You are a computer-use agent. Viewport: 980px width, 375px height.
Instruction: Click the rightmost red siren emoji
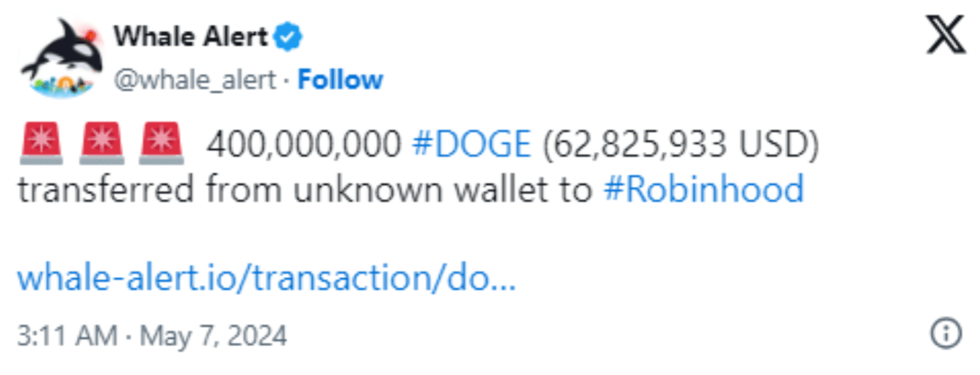click(161, 142)
